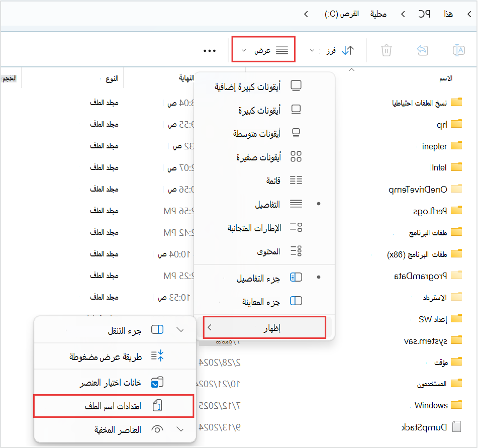Expand chevron after القرص (C:) breadcrumb
The width and height of the screenshot is (478, 448).
pyautogui.click(x=306, y=14)
